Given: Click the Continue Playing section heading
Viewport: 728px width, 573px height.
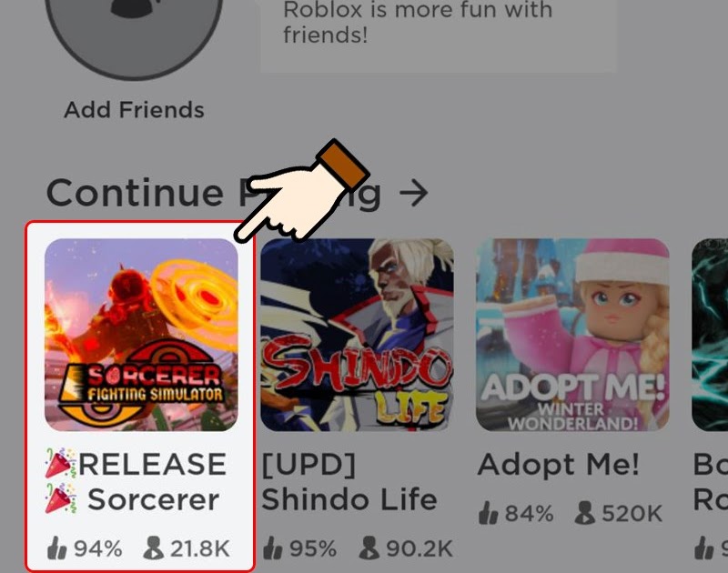Looking at the screenshot, I should click(x=214, y=193).
